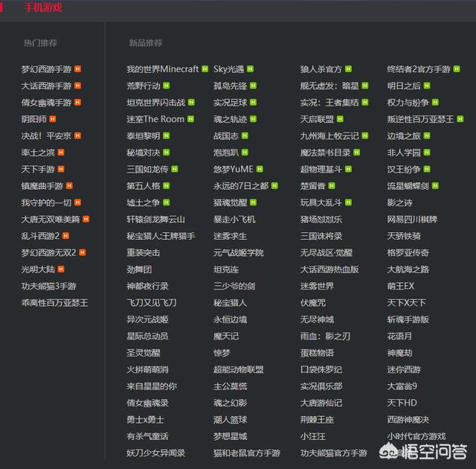This screenshot has width=476, height=469.
Task: Open the 孤岛先锋 game link
Action: coord(231,86)
